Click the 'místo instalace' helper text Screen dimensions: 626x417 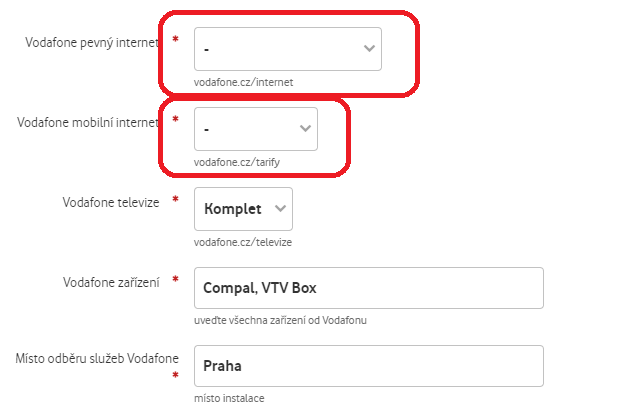tap(229, 398)
